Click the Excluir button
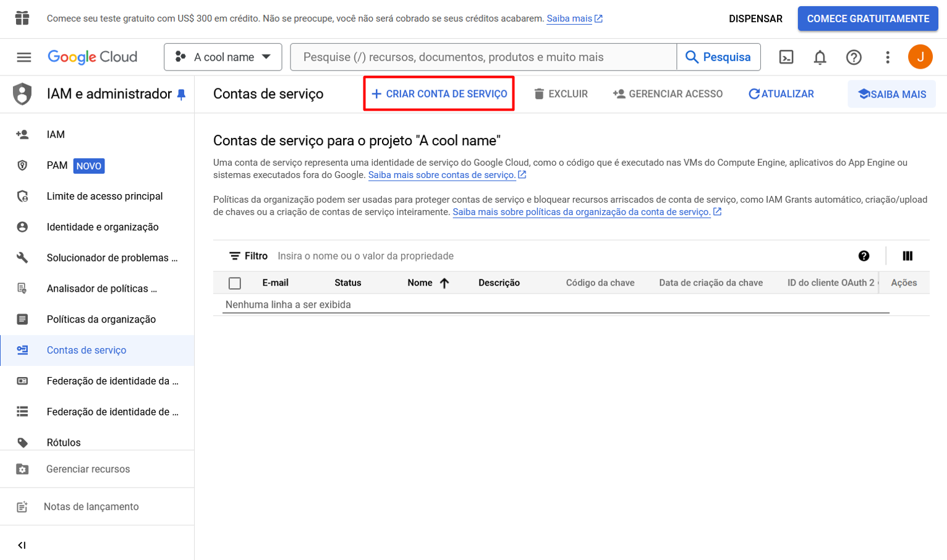Screen dimensions: 947x560 [561, 94]
